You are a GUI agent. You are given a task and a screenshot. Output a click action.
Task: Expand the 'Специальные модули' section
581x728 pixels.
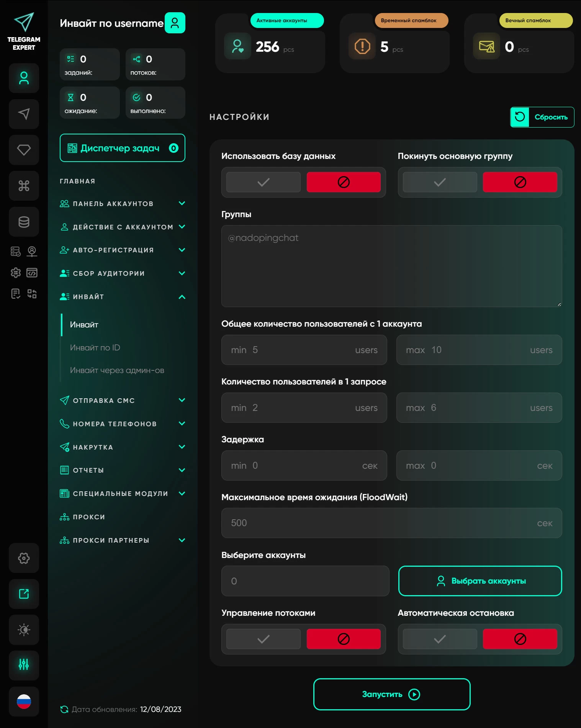(123, 494)
